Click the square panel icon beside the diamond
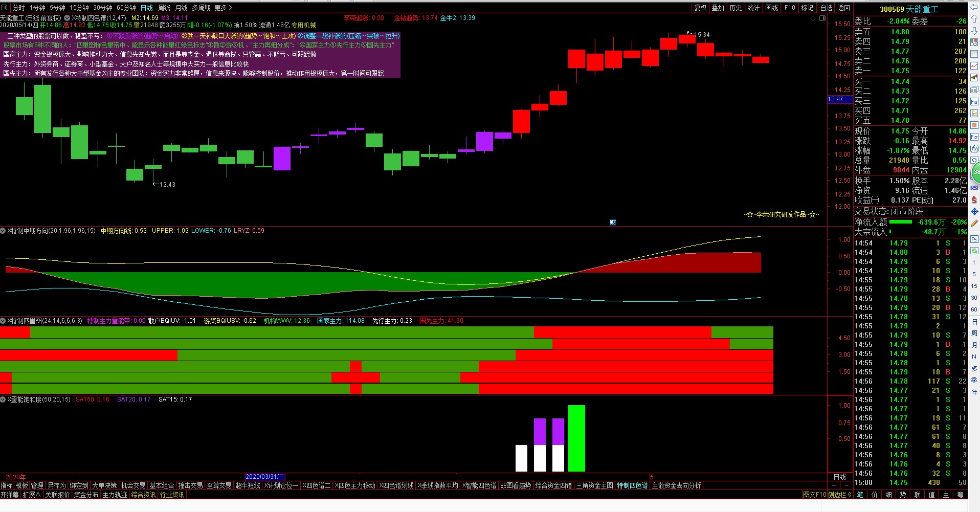 click(x=822, y=18)
